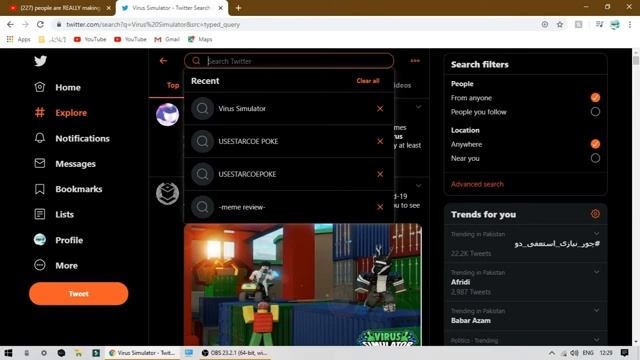Viewport: 640px width, 360px height.
Task: Select recent search USESTARCOE POKE
Action: coord(289,141)
